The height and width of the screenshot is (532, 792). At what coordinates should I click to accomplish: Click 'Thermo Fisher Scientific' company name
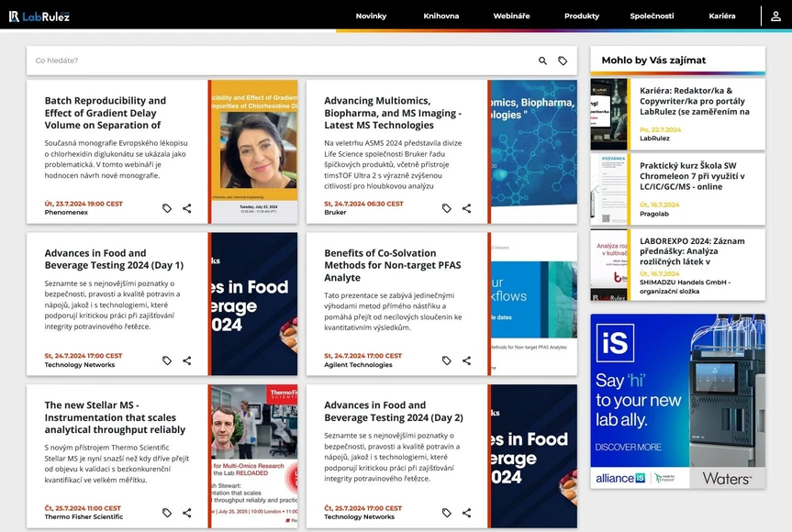point(84,516)
